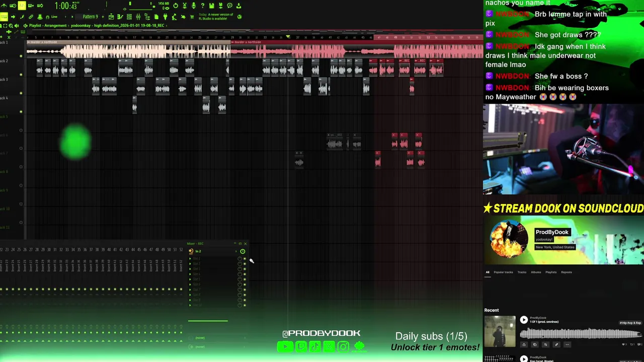Open project files icon in toolbar
This screenshot has height=362, width=644.
[156, 17]
